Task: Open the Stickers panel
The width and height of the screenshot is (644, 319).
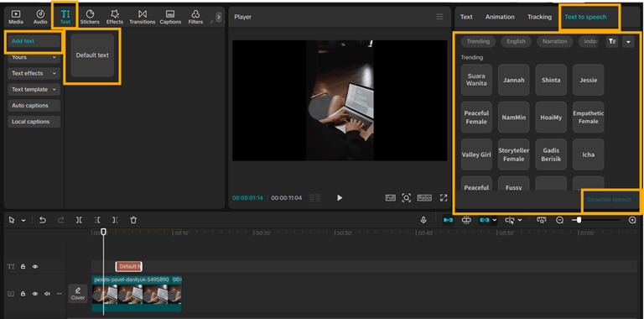Action: click(90, 18)
